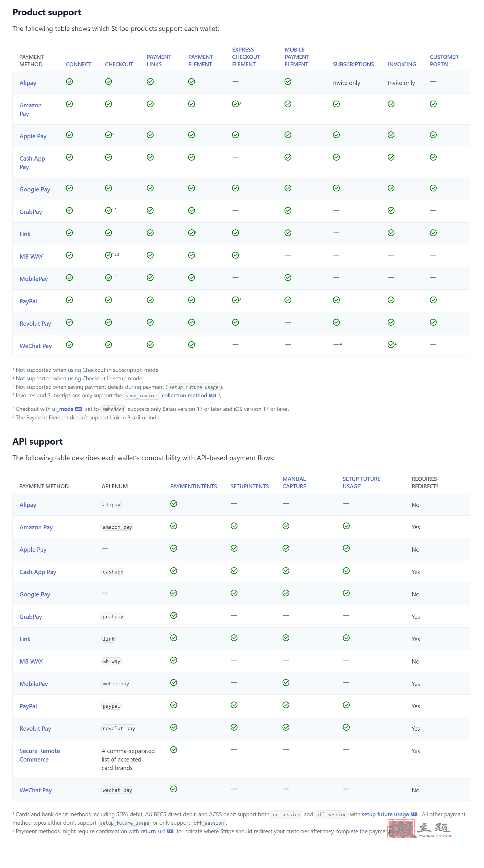Click the API badge after collection method

click(x=212, y=396)
